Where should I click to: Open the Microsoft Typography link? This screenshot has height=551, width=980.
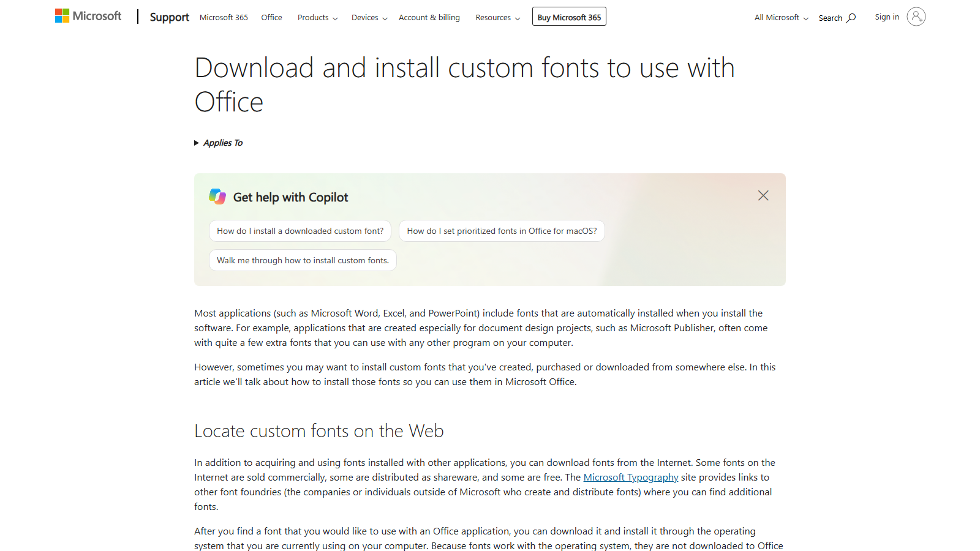click(x=631, y=477)
